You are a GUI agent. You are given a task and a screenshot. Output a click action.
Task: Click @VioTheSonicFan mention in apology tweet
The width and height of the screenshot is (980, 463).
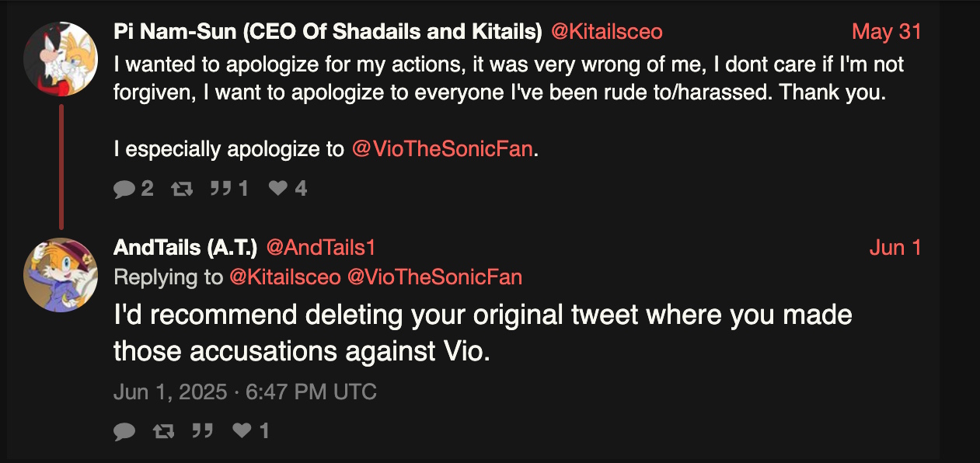click(443, 149)
